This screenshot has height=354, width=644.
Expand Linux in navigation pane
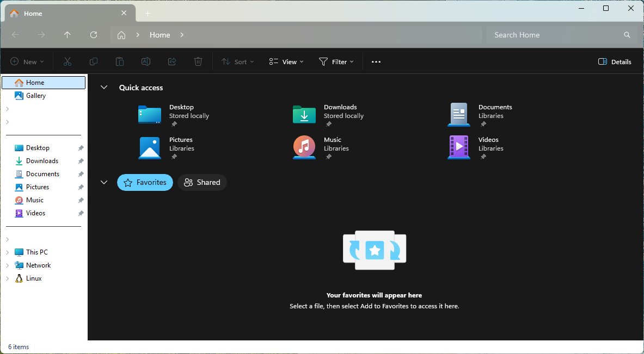8,278
